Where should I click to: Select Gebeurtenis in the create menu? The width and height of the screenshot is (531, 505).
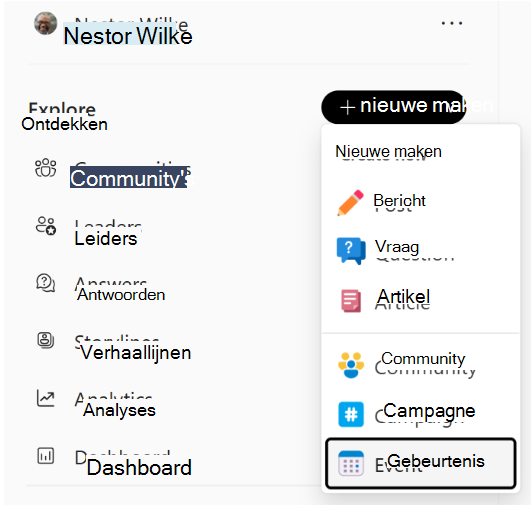tap(421, 463)
